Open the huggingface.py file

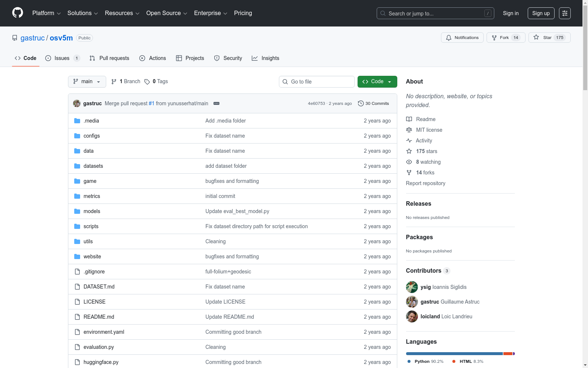(x=101, y=362)
